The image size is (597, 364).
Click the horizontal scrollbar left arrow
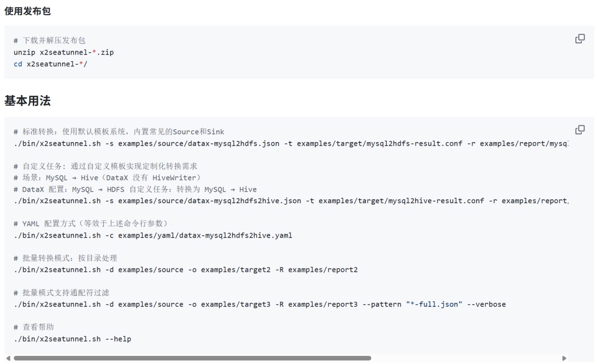click(8, 358)
